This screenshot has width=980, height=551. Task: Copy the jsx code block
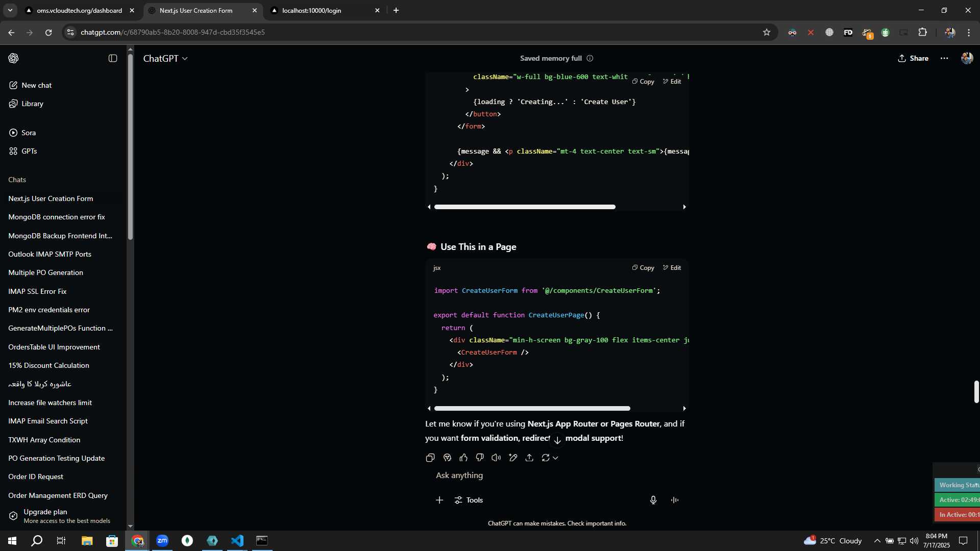[643, 267]
